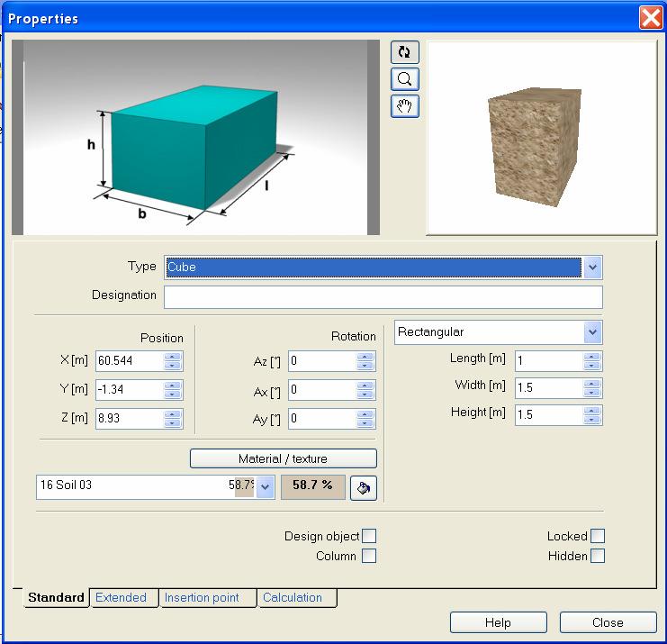Click the Height [m] field
The height and width of the screenshot is (644, 667).
(549, 415)
